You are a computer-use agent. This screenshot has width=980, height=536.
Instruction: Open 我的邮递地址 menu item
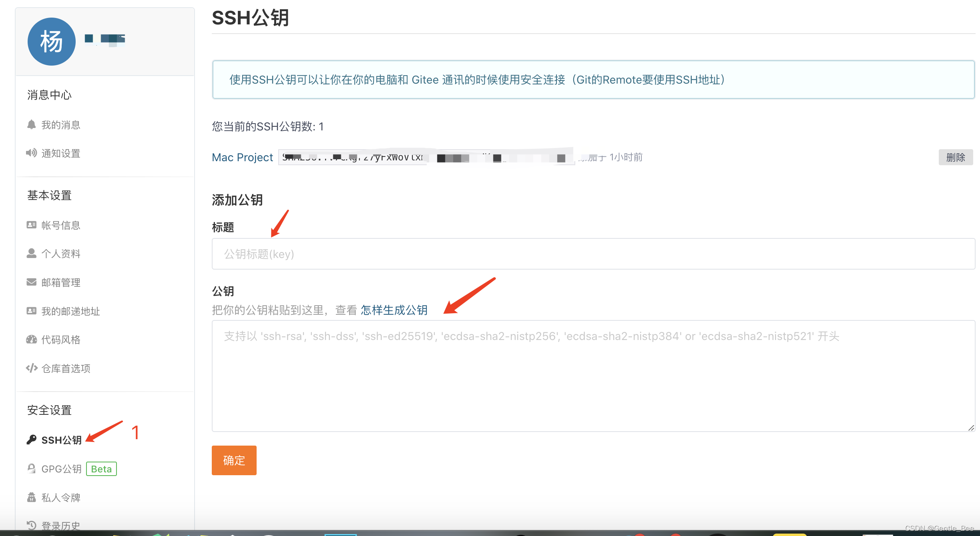tap(70, 311)
